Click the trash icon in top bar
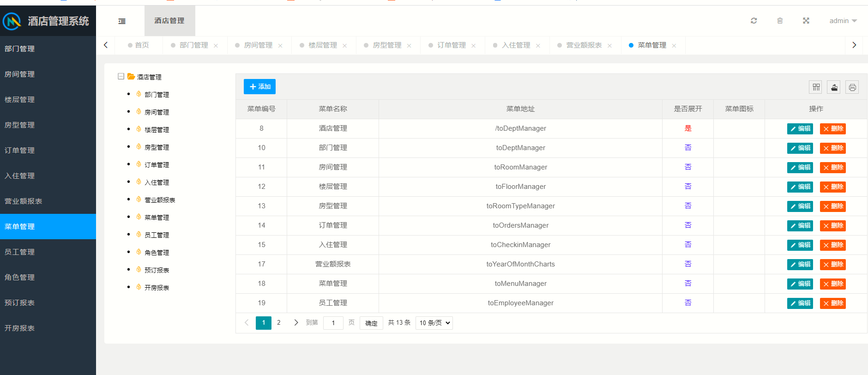The width and height of the screenshot is (868, 375). point(780,21)
